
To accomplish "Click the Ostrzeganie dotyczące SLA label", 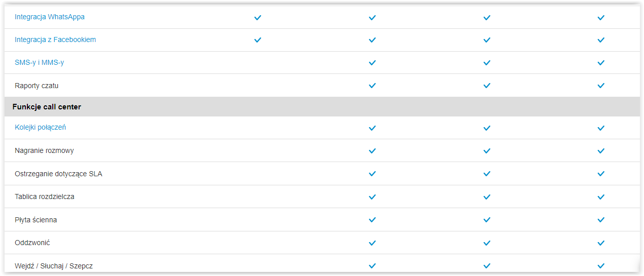I will 59,174.
